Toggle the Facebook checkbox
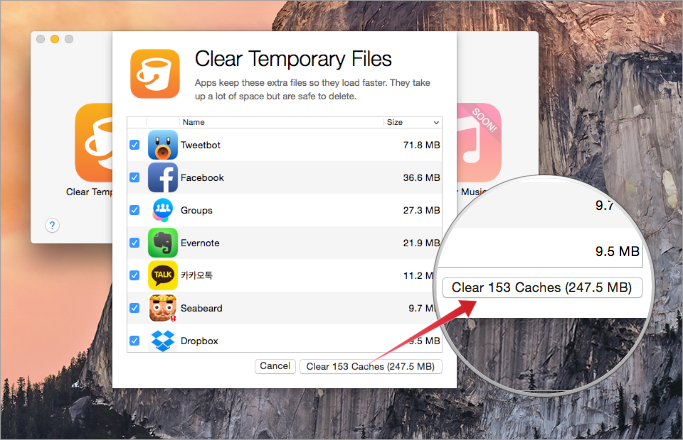Screen dimensions: 683x440 135,178
